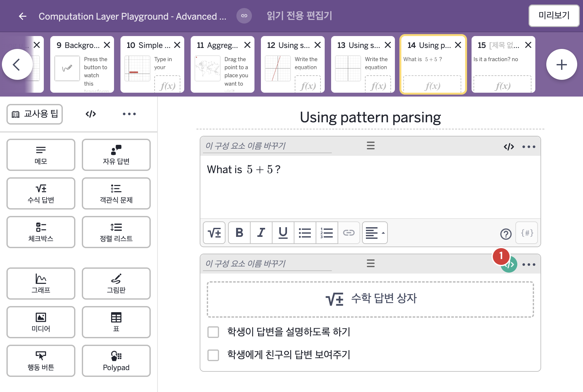This screenshot has height=392, width=583.
Task: Toggle italic formatting
Action: 261,233
